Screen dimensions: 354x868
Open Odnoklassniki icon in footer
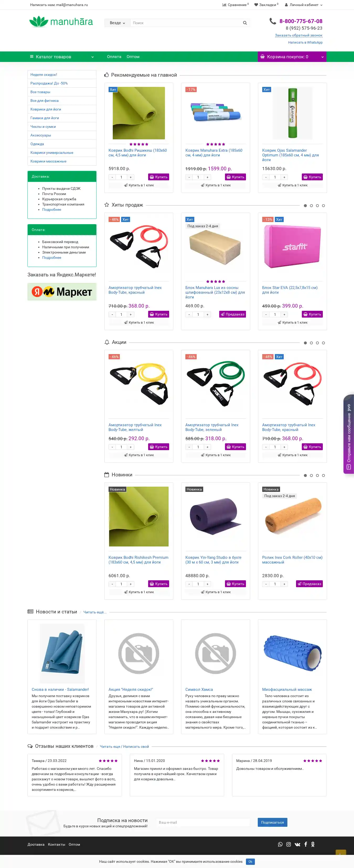tap(313, 844)
